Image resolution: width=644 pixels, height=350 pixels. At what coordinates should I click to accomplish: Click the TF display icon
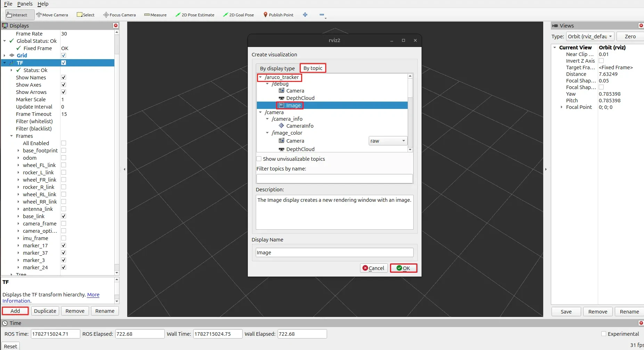pyautogui.click(x=12, y=63)
